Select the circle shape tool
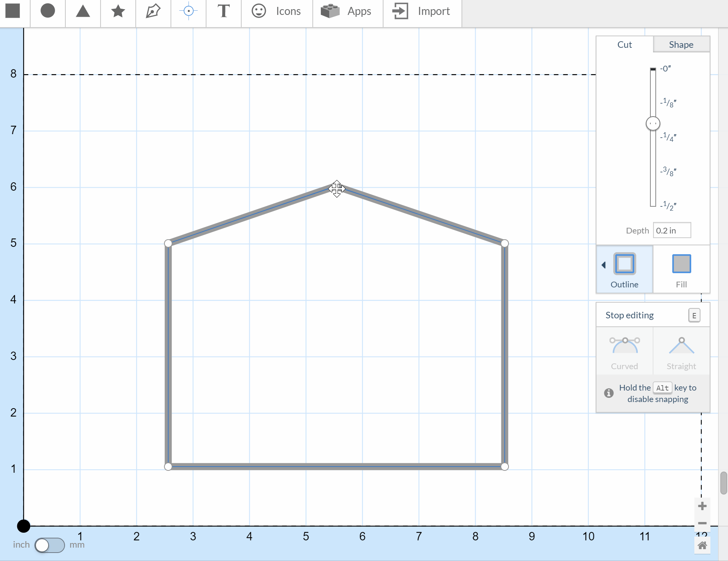 (x=48, y=11)
